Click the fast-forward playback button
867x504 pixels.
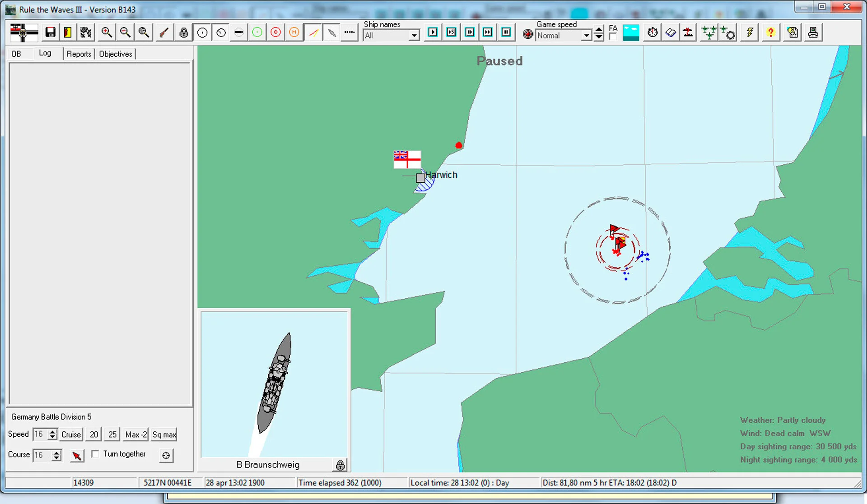pyautogui.click(x=488, y=32)
